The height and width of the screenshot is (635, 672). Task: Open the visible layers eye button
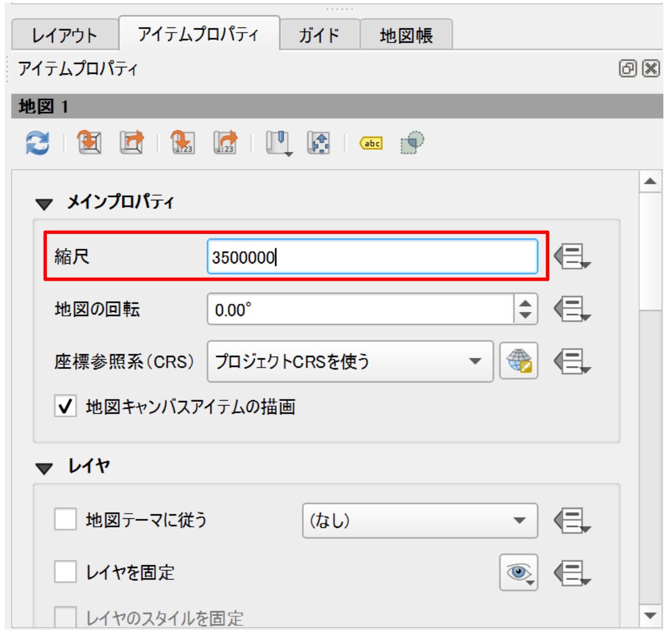pyautogui.click(x=519, y=572)
